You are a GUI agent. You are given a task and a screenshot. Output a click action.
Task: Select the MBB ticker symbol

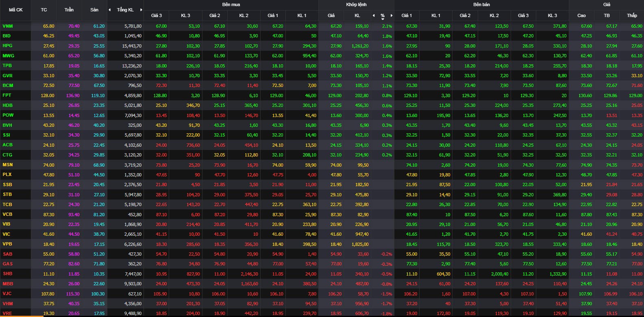tap(8, 284)
